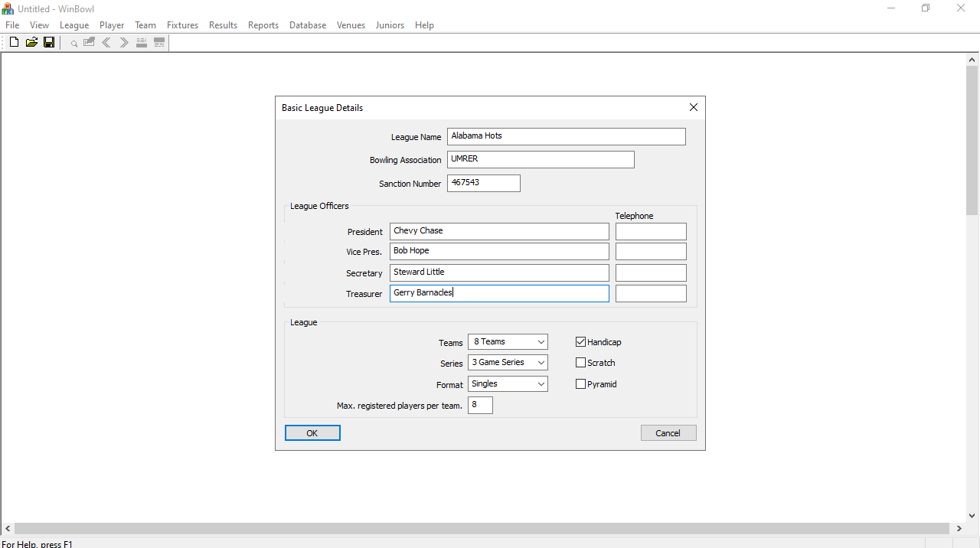The width and height of the screenshot is (980, 548).
Task: Uncheck the Handicap checkbox
Action: [x=580, y=342]
